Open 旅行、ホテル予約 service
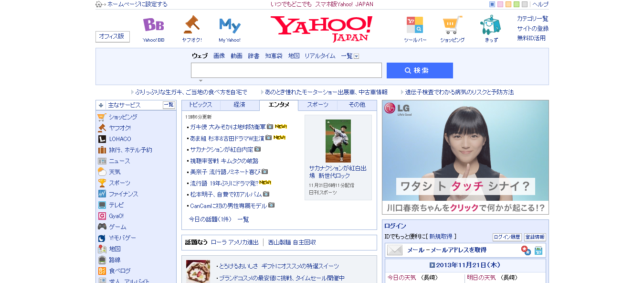The width and height of the screenshot is (644, 283). 130,150
